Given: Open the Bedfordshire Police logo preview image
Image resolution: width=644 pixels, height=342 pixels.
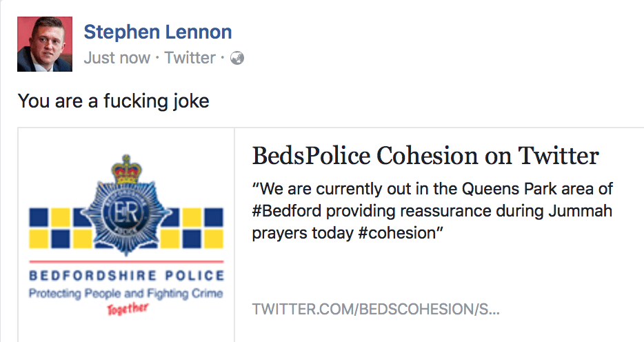Looking at the screenshot, I should [126, 235].
